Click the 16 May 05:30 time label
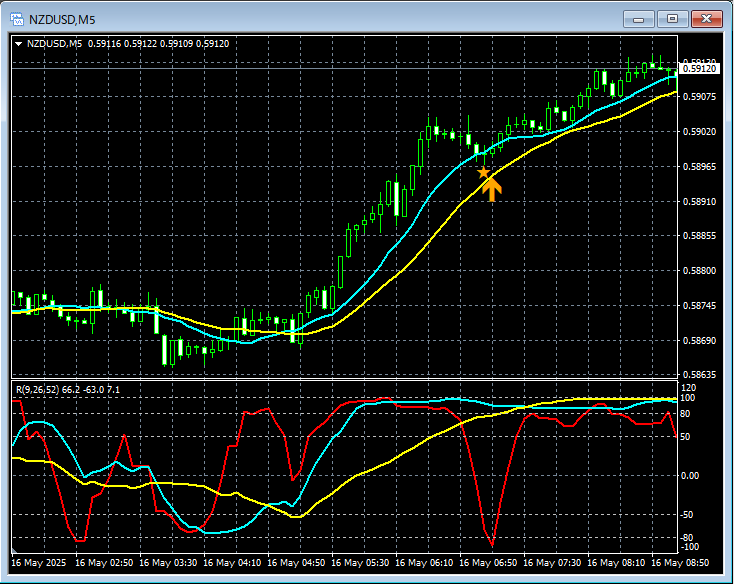This screenshot has width=735, height=584. (x=360, y=562)
